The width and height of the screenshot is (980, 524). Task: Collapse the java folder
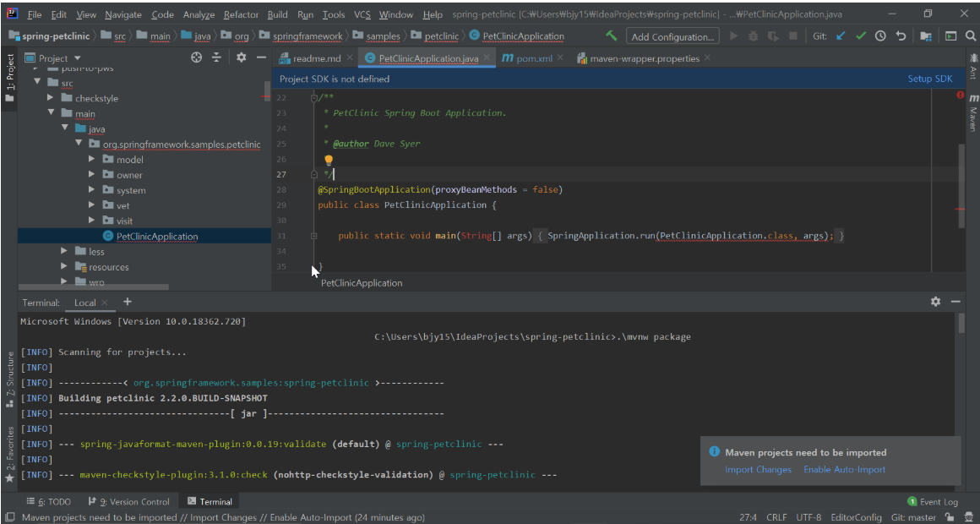pos(64,128)
